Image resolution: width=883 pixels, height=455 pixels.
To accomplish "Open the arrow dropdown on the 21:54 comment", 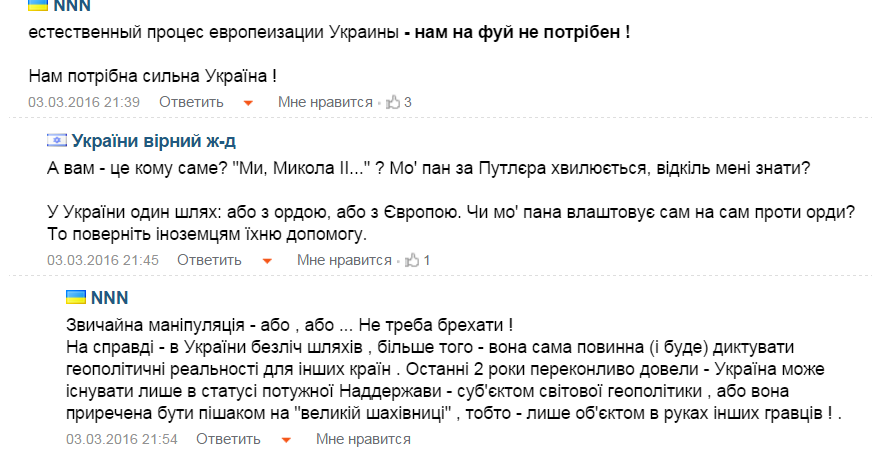I will [x=286, y=440].
